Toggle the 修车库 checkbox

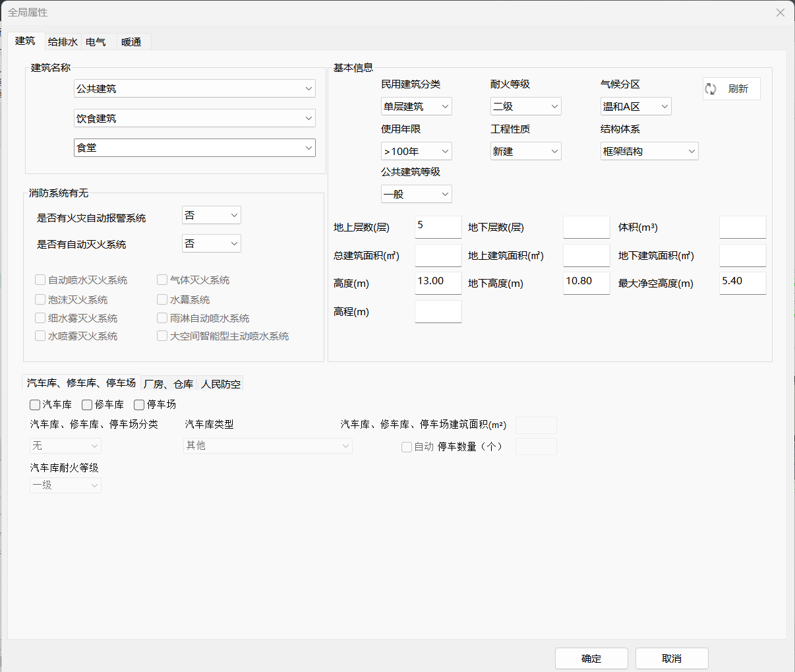(x=87, y=405)
